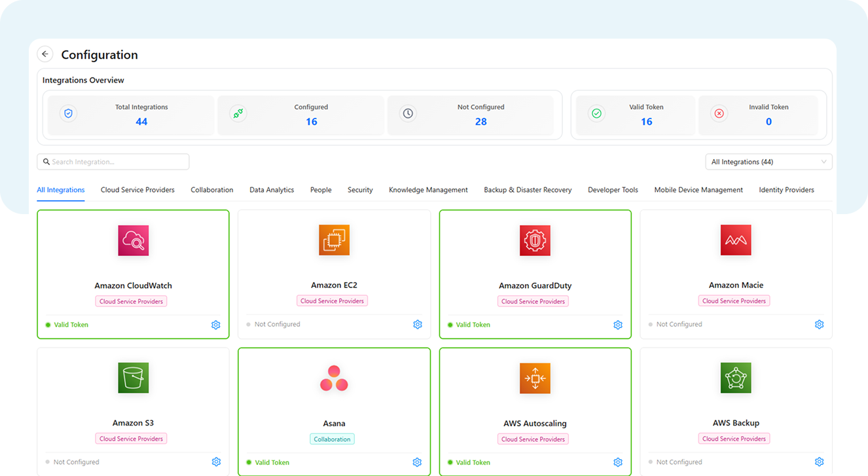Click the Valid Token checkmark icon
The height and width of the screenshot is (476, 868).
pos(596,113)
